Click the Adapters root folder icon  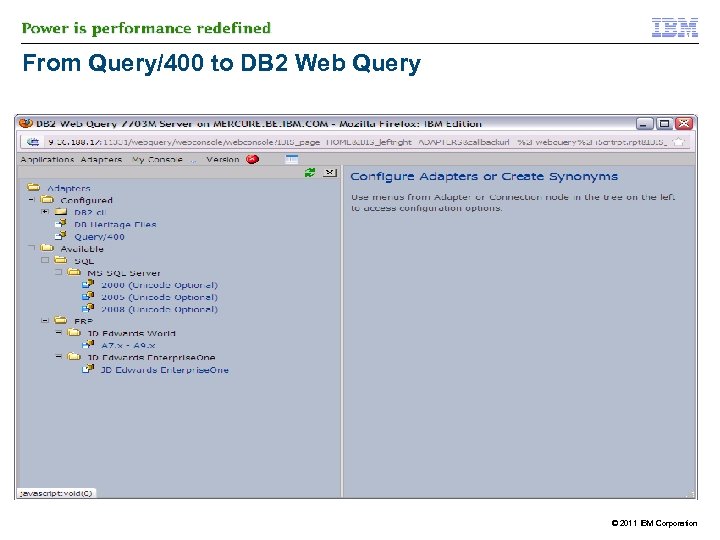click(34, 187)
